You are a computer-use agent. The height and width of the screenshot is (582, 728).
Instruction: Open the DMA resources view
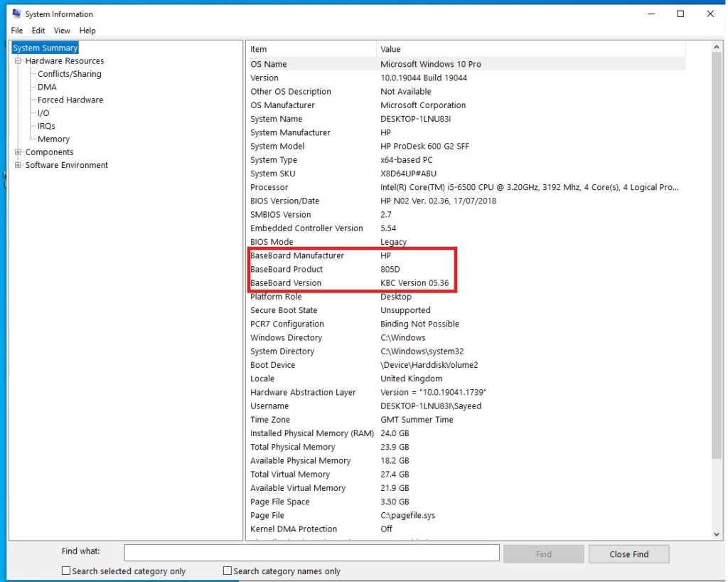[46, 86]
